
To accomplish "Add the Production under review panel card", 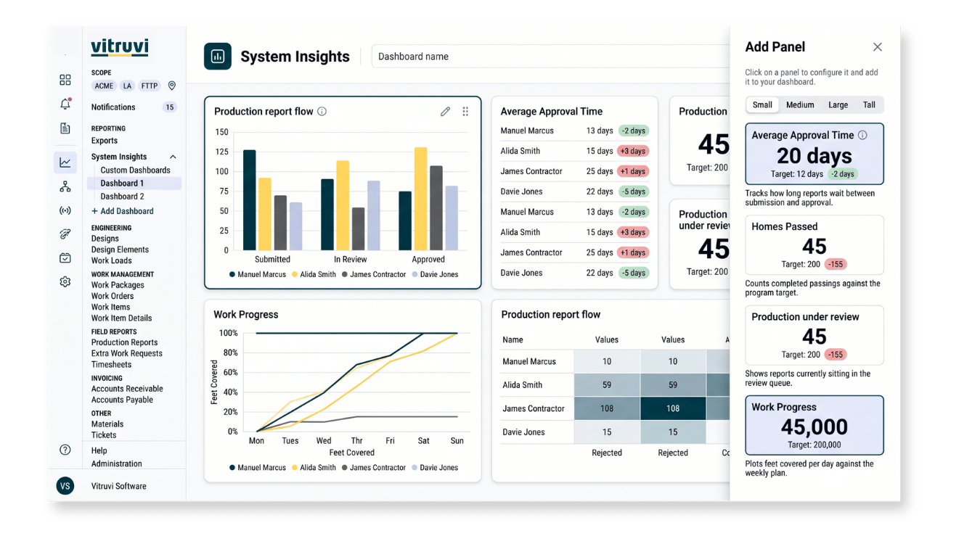I will tap(814, 335).
